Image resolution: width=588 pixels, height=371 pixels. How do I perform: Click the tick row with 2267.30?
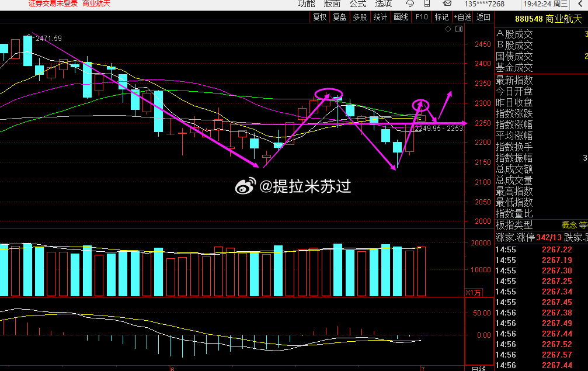pyautogui.click(x=541, y=271)
